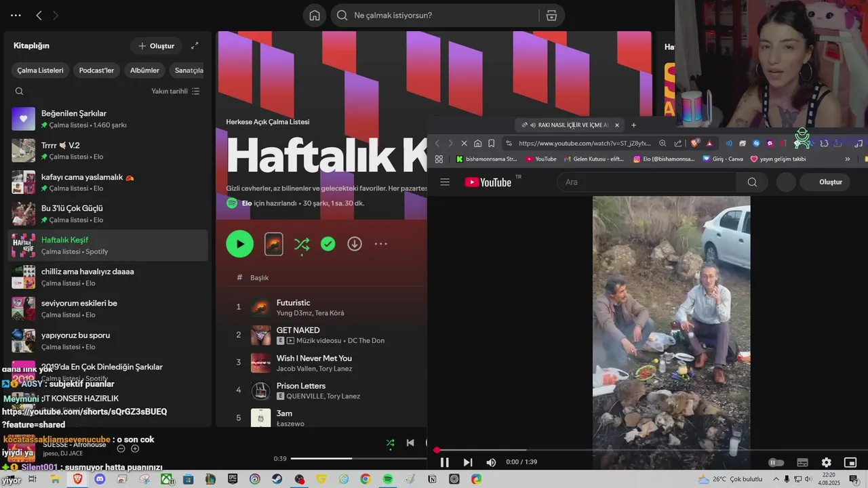Open 'bishamonnsama Str...' bookmark
This screenshot has width=868, height=488.
tap(487, 159)
